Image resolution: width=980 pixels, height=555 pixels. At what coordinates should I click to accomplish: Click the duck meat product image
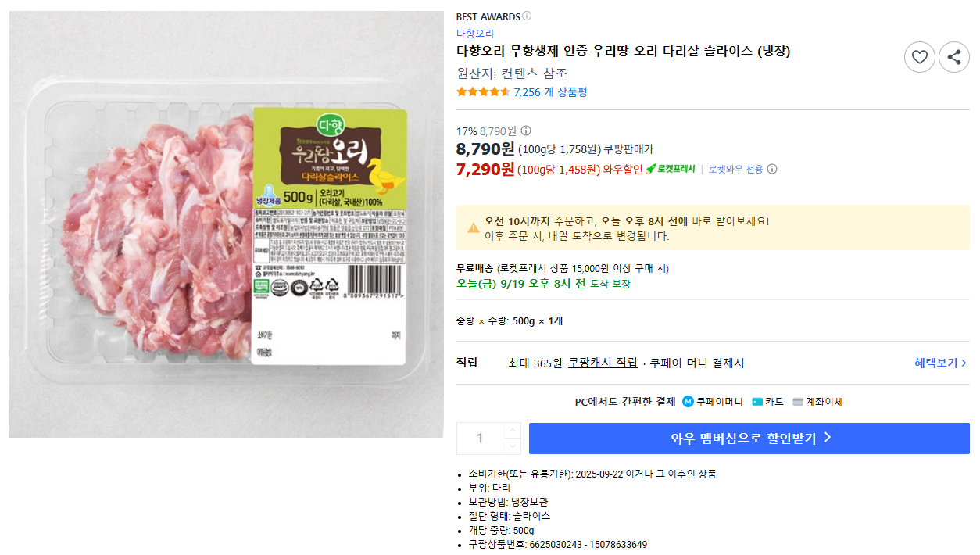pyautogui.click(x=227, y=224)
